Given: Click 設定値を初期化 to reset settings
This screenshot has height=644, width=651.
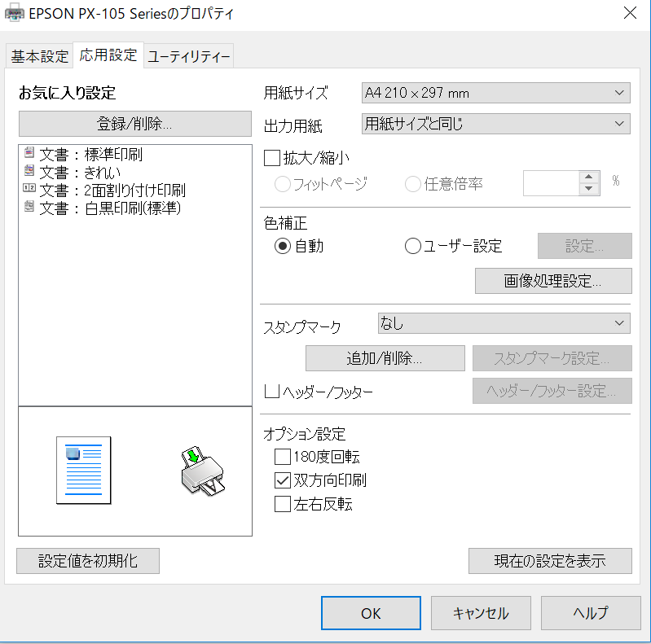Looking at the screenshot, I should (x=88, y=561).
